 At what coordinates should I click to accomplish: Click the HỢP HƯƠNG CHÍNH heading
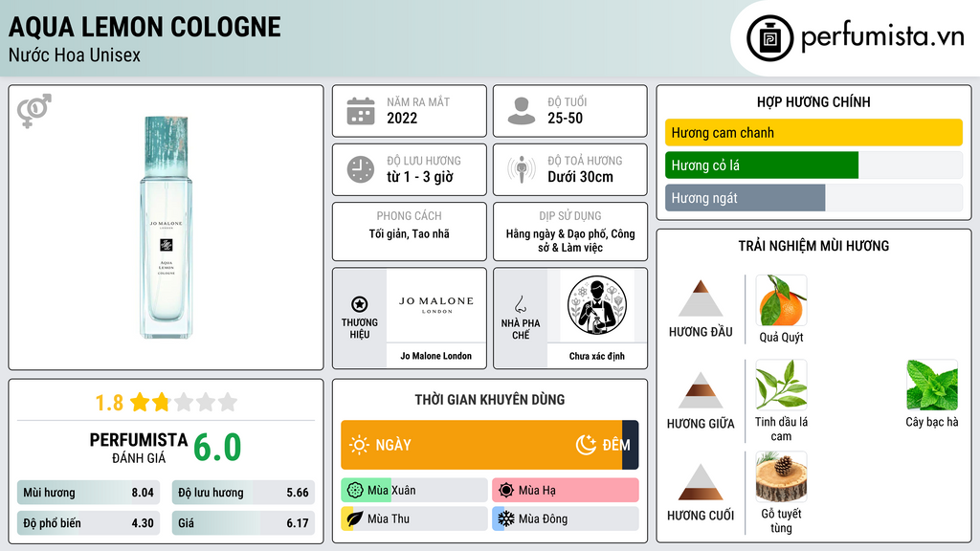tap(813, 101)
